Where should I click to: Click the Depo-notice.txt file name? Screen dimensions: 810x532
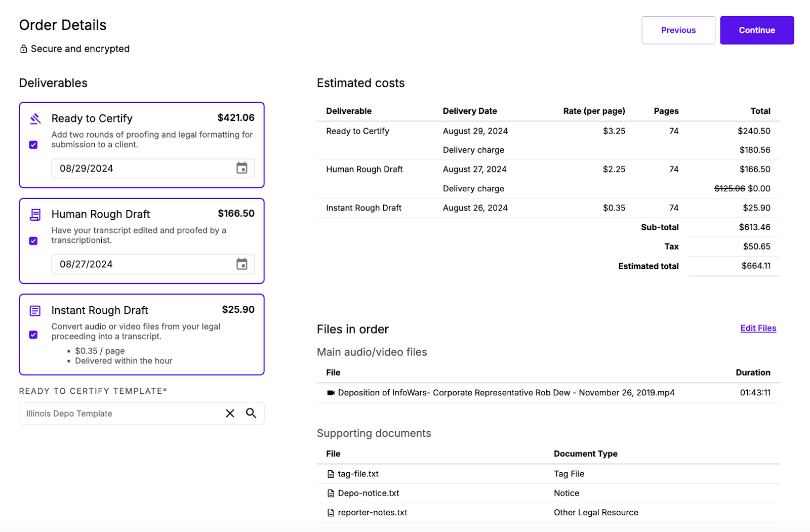point(369,493)
